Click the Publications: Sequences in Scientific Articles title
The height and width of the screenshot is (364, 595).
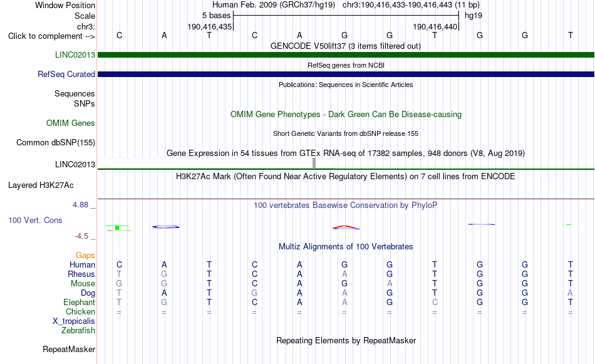tap(346, 85)
